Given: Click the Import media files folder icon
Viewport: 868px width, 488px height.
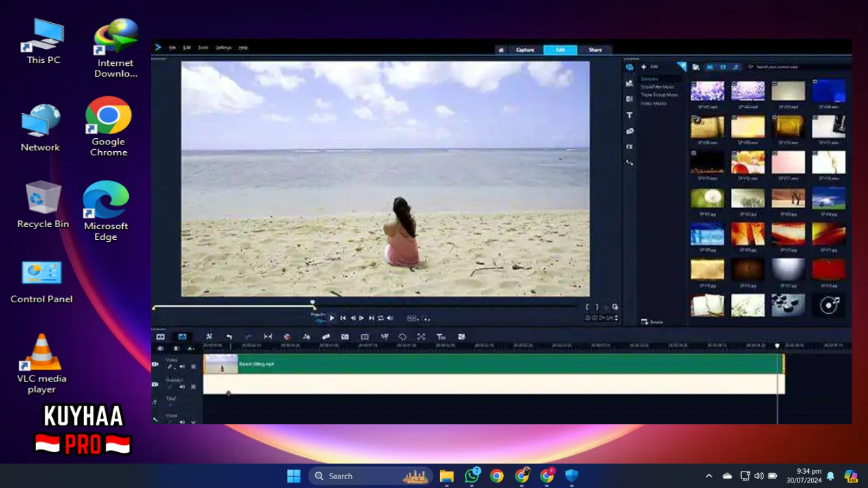Looking at the screenshot, I should 696,67.
